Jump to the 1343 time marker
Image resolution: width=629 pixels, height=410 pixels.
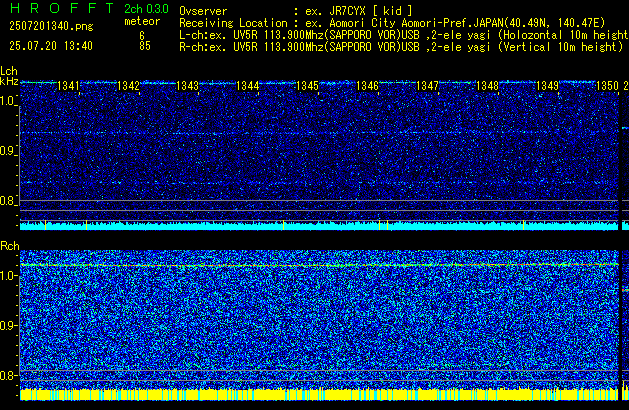click(188, 86)
